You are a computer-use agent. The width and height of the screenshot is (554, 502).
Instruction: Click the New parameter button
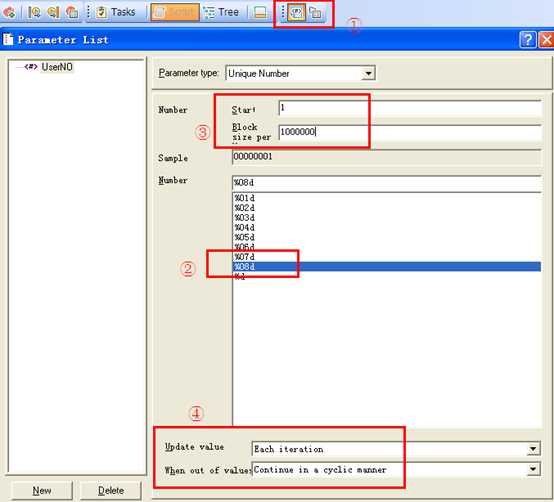point(42,490)
